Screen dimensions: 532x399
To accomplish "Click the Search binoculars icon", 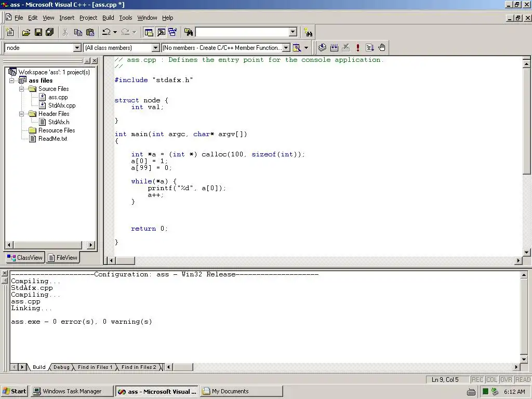I will point(308,32).
